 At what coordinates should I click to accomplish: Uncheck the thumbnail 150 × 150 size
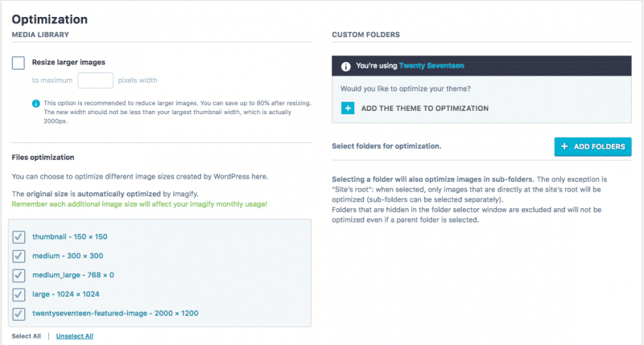point(19,236)
